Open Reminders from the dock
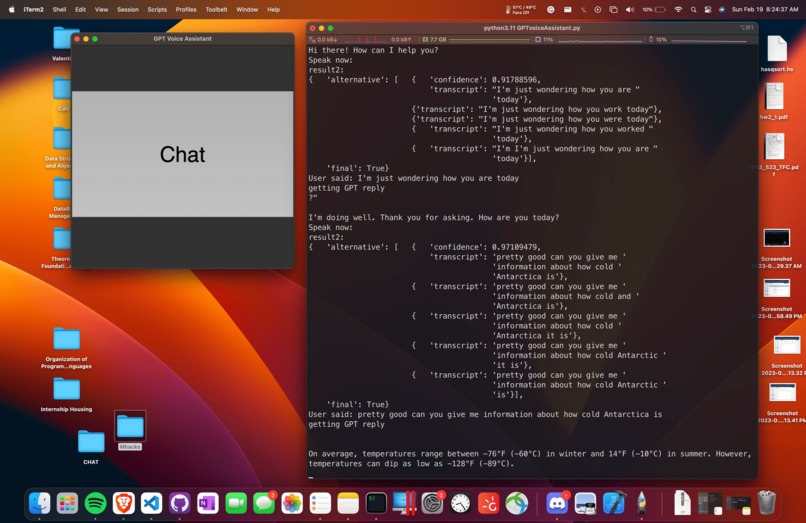Viewport: 806px width, 523px height. click(320, 503)
